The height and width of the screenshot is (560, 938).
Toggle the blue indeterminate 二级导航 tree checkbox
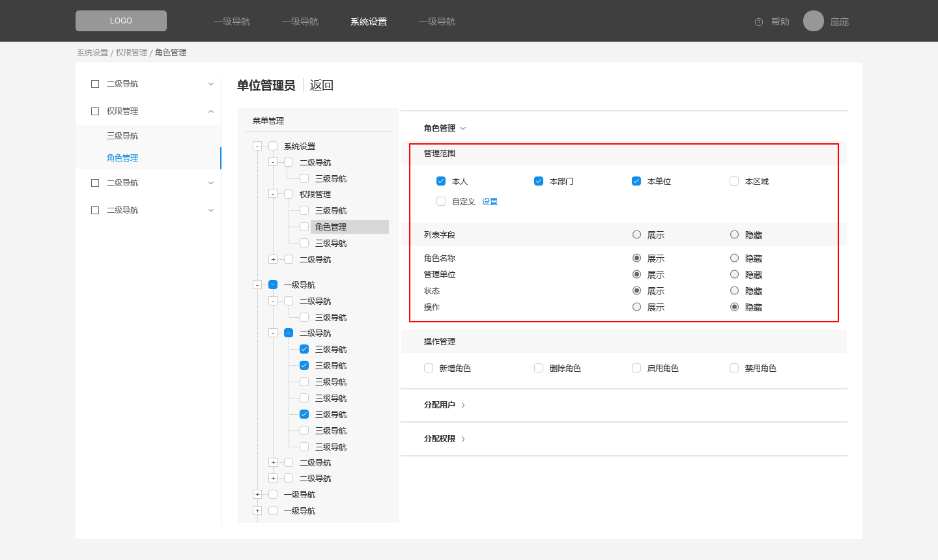click(289, 333)
